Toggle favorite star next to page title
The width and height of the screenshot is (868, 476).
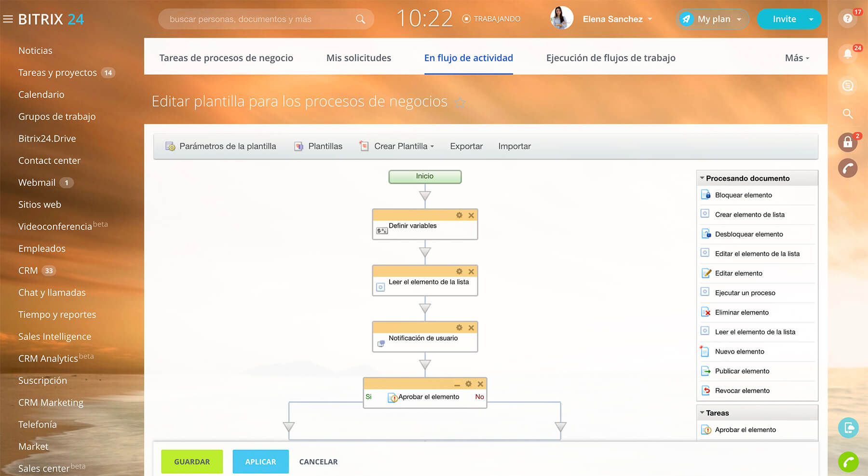460,102
